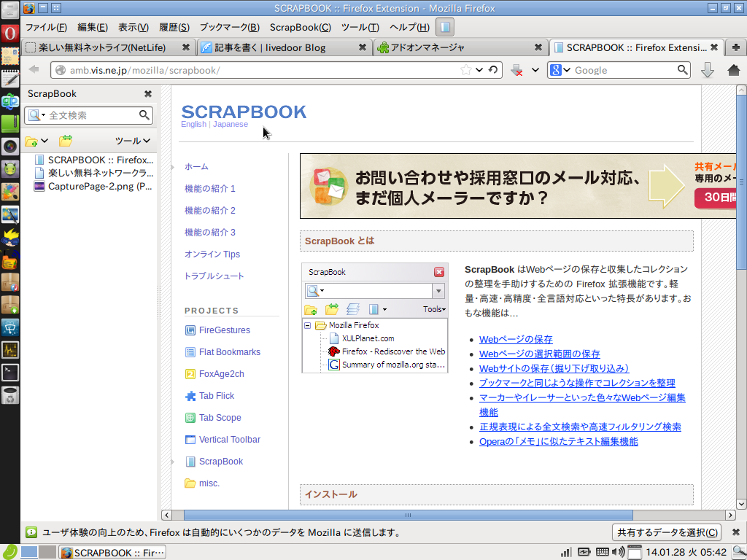
Task: Open the オンライン Tips link
Action: [x=212, y=254]
